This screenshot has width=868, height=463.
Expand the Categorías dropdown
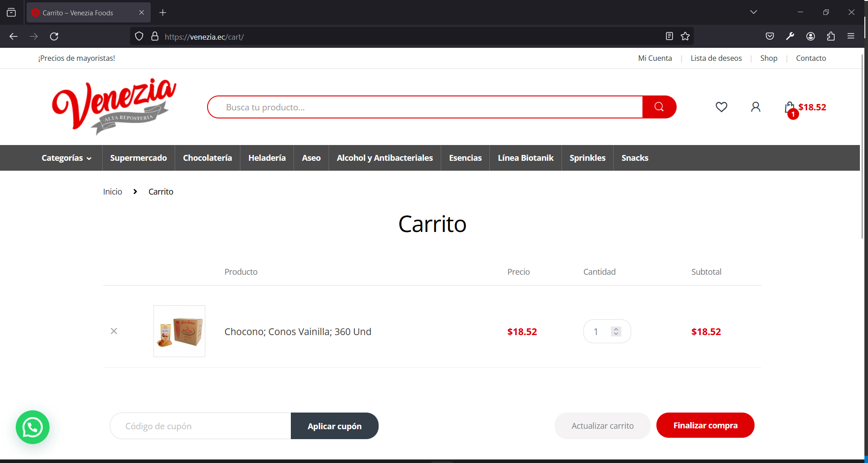coord(67,158)
